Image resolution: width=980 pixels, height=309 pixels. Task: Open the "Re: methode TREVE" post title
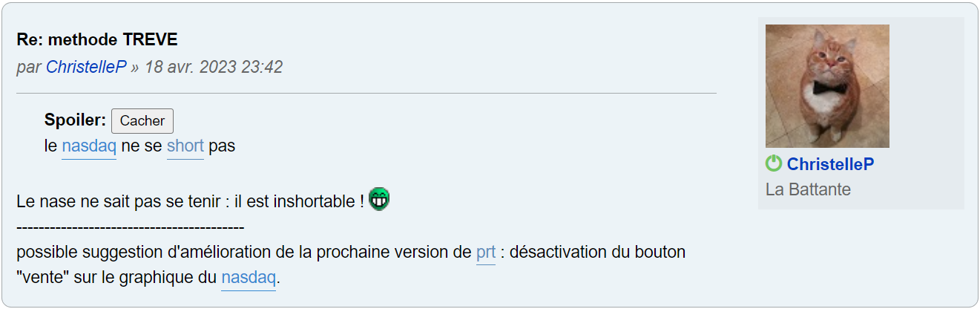click(x=97, y=39)
